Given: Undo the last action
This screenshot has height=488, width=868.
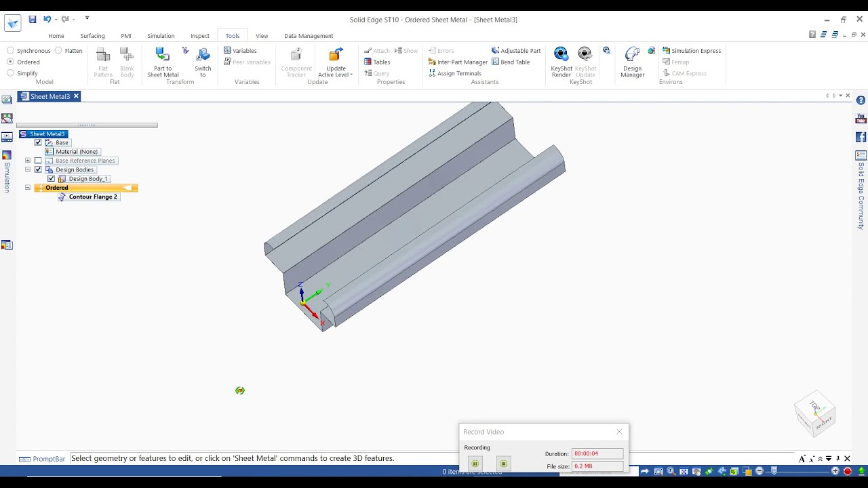Looking at the screenshot, I should pyautogui.click(x=47, y=19).
